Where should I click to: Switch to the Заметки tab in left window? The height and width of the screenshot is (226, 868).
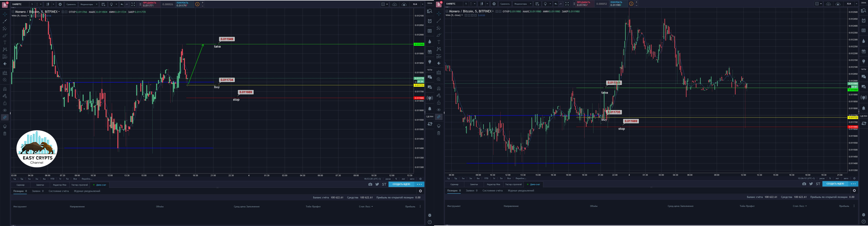click(x=40, y=185)
